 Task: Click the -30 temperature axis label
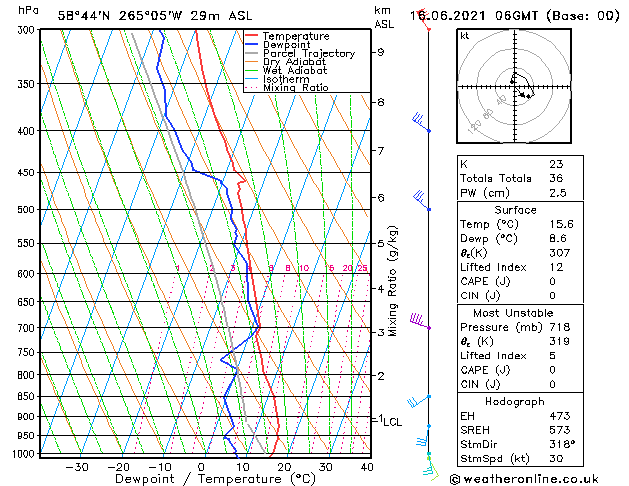tap(77, 467)
